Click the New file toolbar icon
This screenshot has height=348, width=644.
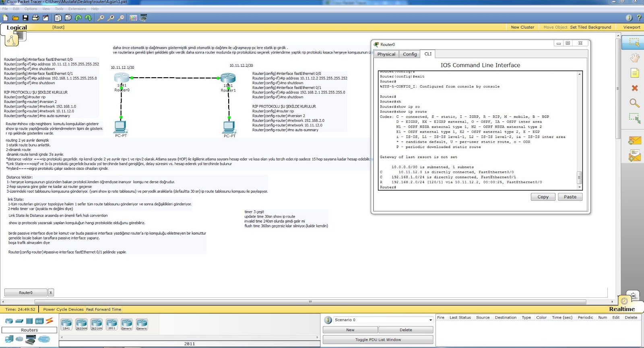[5, 18]
